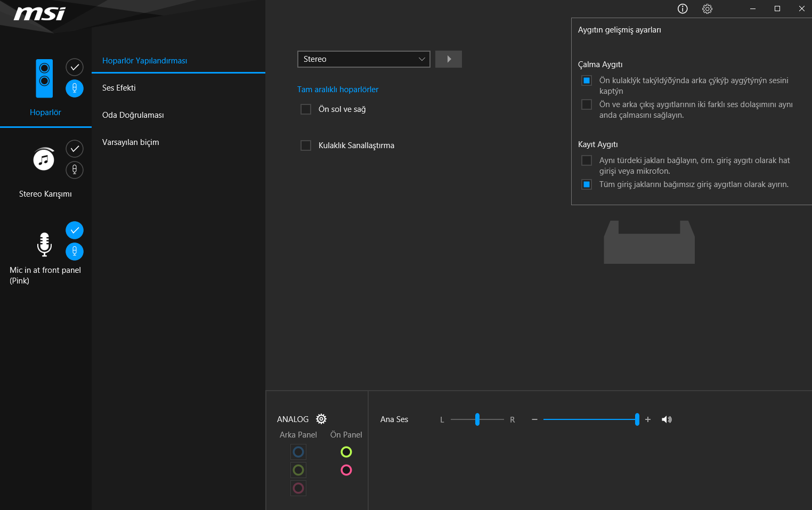Image resolution: width=812 pixels, height=510 pixels.
Task: Set Hoparlör as default device checkmark
Action: [75, 67]
